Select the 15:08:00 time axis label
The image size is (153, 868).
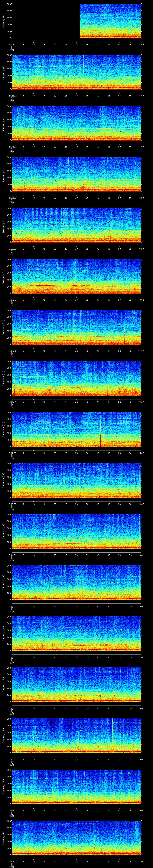[x=12, y=249]
